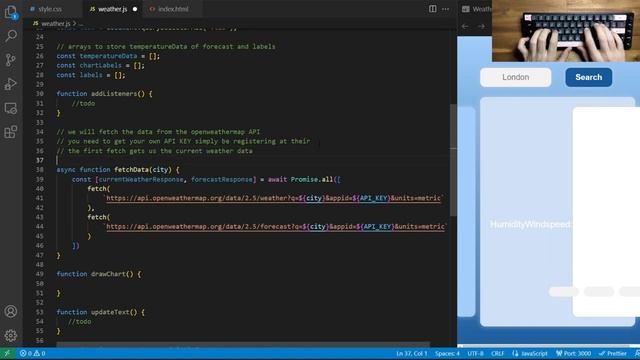Click the updateText function name
Viewport: 640px width, 360px height.
tap(110, 312)
